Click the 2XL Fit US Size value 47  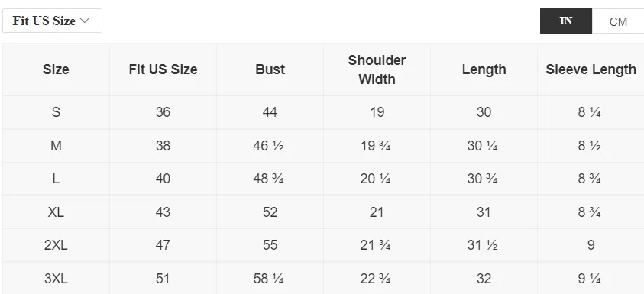[163, 245]
